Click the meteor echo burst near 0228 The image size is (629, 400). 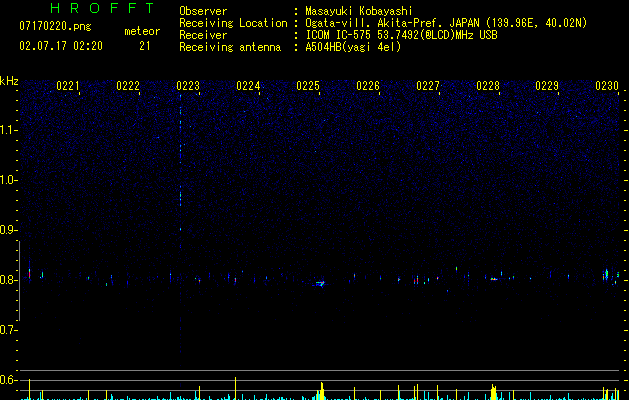click(494, 278)
